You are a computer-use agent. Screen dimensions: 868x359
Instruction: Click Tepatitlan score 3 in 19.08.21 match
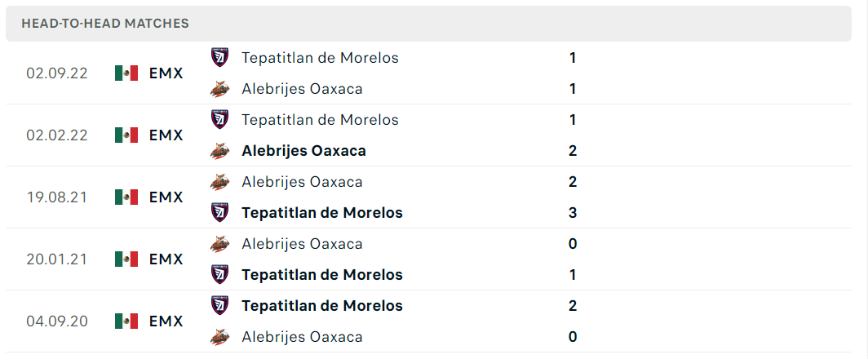(573, 213)
